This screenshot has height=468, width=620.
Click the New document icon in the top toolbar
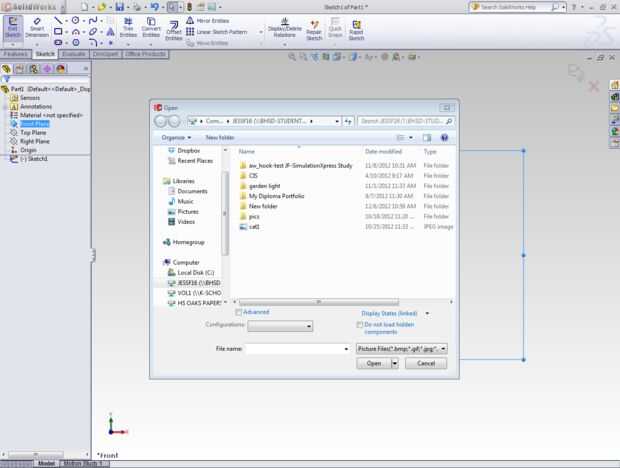[84, 7]
